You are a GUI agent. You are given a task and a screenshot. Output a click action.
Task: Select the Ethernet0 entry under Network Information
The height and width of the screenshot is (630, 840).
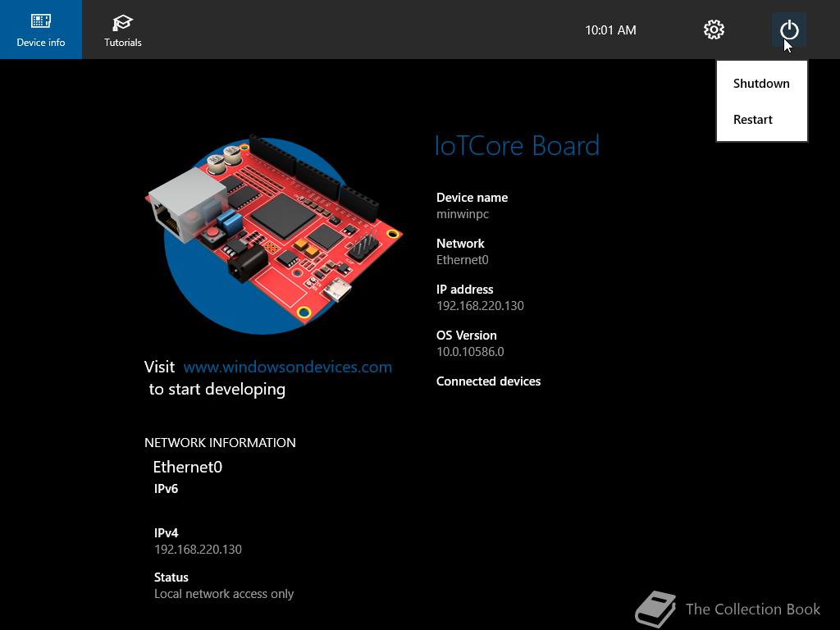188,467
